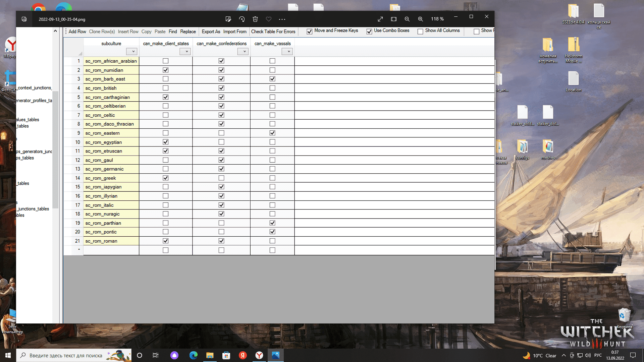
Task: Enable the Show All Columns checkbox
Action: (420, 32)
